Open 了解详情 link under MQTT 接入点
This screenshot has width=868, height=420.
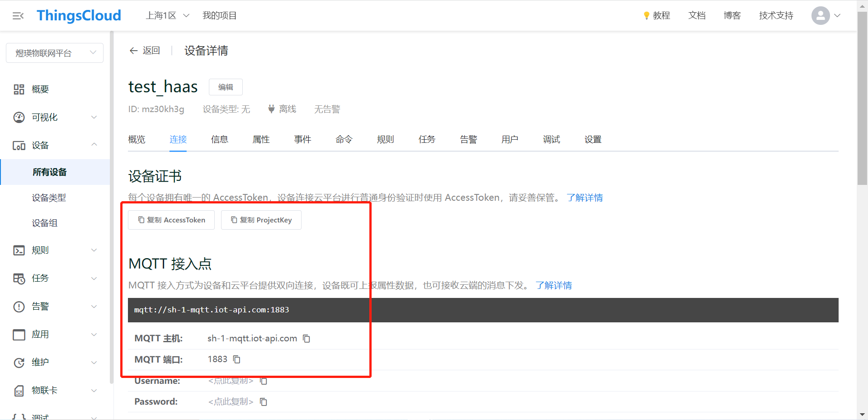[554, 286]
